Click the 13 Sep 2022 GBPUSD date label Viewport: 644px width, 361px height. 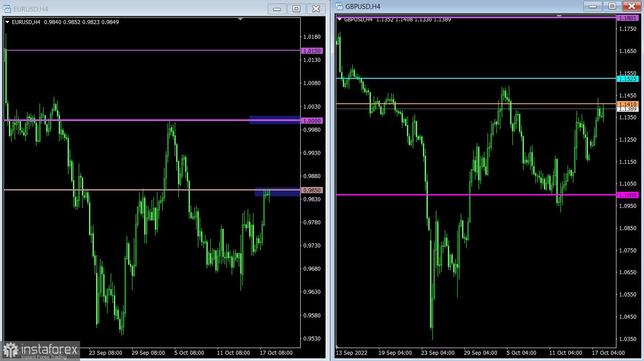coord(352,353)
